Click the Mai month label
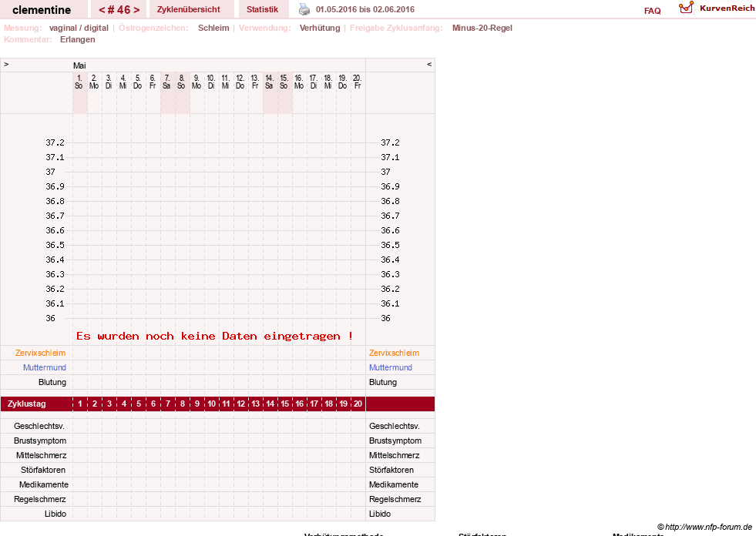 point(79,65)
